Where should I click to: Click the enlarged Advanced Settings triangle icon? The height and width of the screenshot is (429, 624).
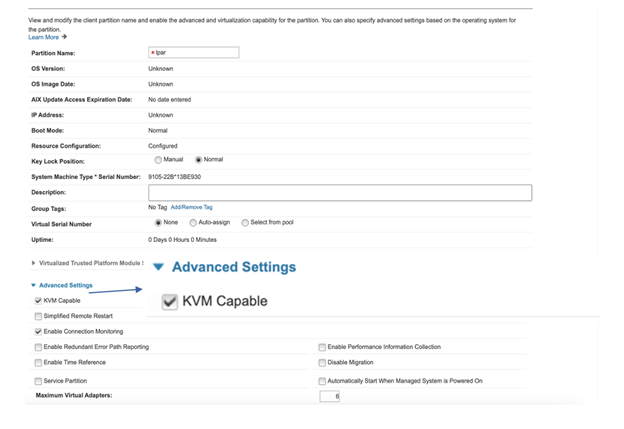(158, 267)
